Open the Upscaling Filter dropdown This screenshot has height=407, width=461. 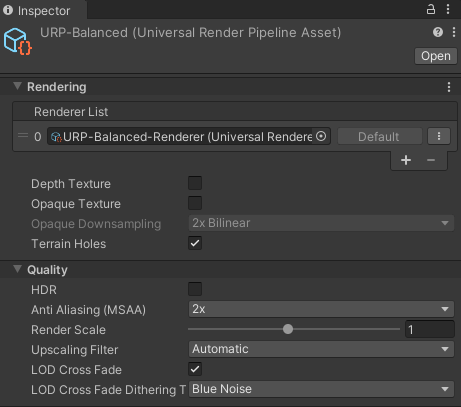321,349
